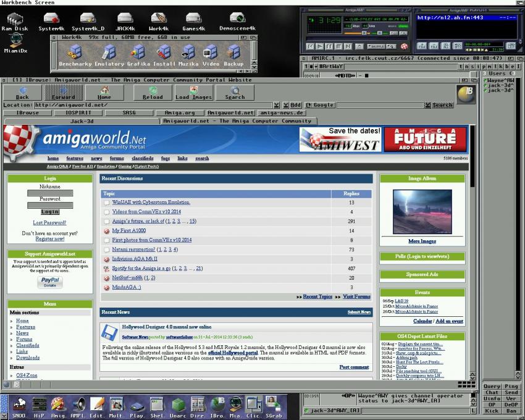Open the 'My First A1000' discussion link
Screen dimensions: 525x420
[x=128, y=230]
